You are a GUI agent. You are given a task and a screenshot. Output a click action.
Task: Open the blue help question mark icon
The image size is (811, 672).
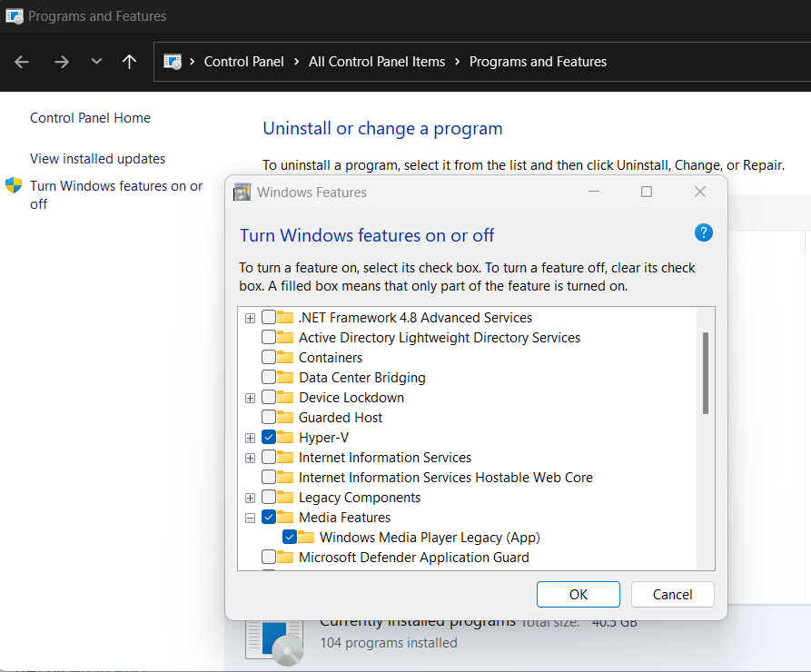[x=704, y=232]
